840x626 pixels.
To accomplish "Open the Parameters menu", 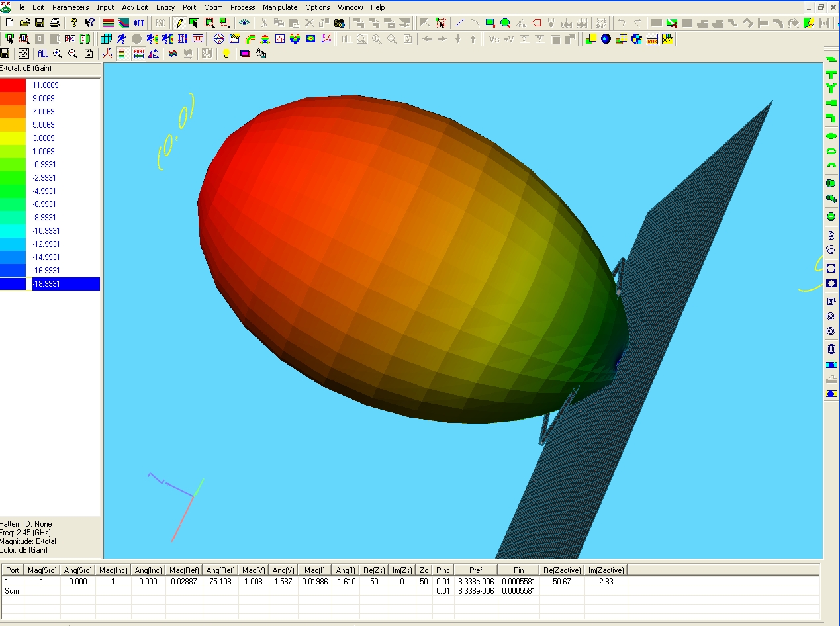I will tap(70, 7).
